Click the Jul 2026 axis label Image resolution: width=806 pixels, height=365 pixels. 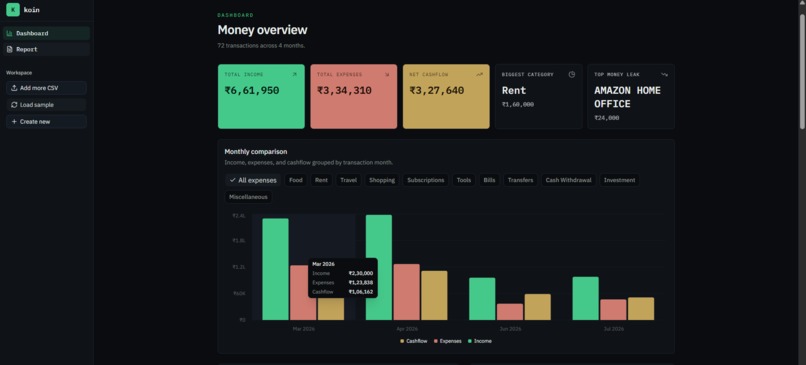(x=613, y=328)
